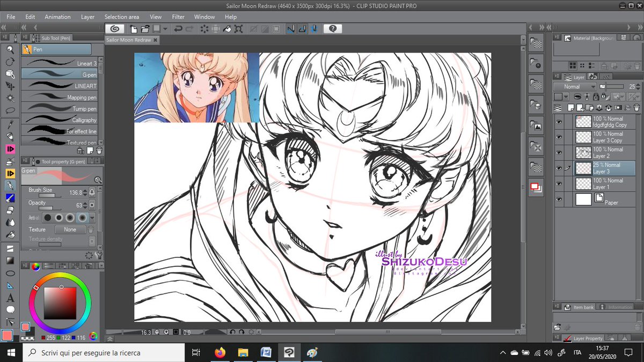Image resolution: width=644 pixels, height=362 pixels.
Task: Open the red quick access icon in right strip
Action: pyautogui.click(x=536, y=187)
